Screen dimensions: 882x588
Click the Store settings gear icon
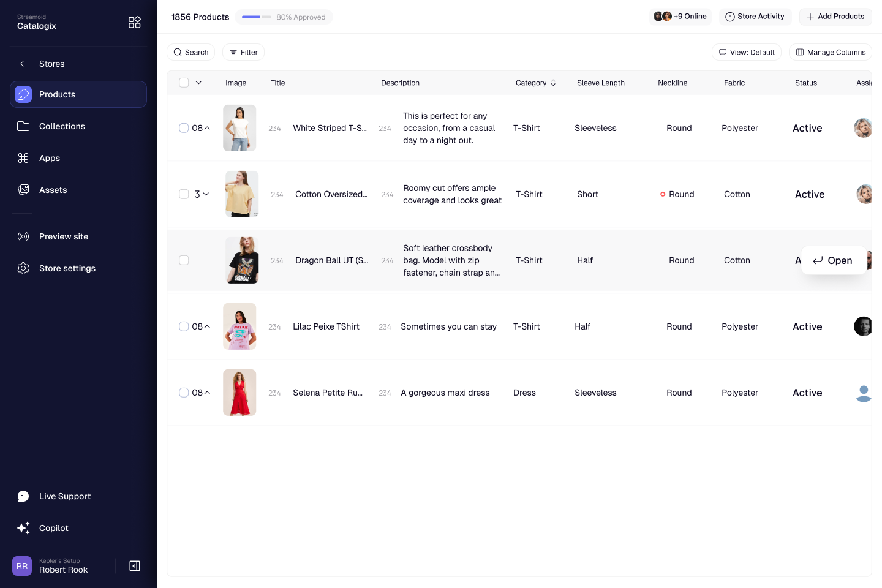(x=23, y=268)
